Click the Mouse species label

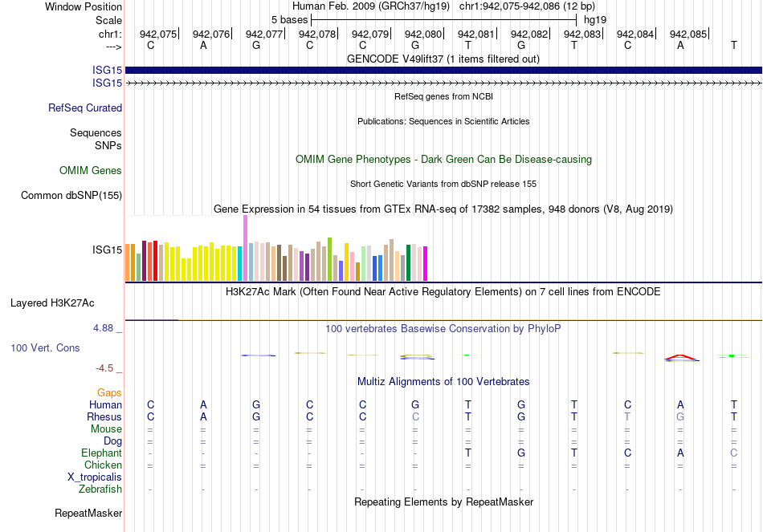click(106, 429)
